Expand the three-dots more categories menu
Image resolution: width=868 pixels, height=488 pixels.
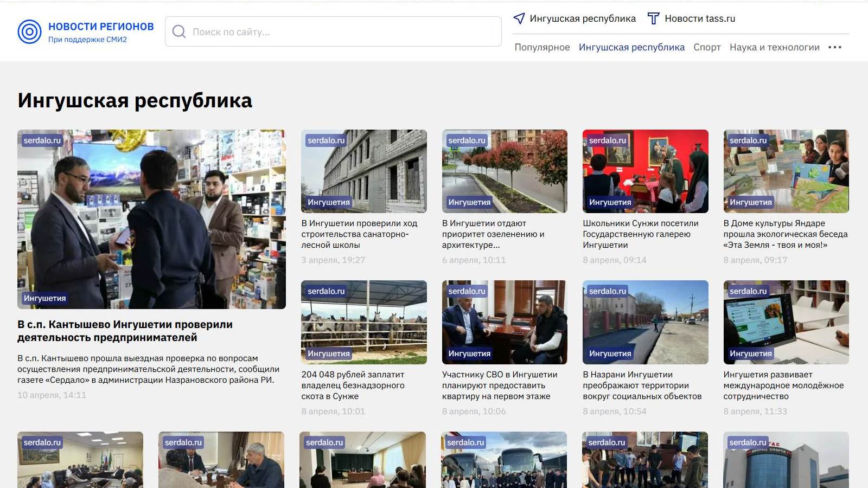tap(835, 47)
